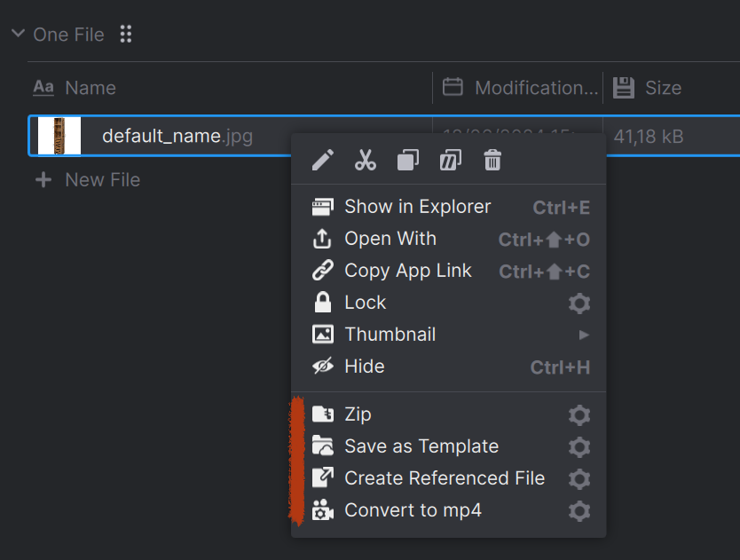Click the scissors cut icon

(x=365, y=161)
